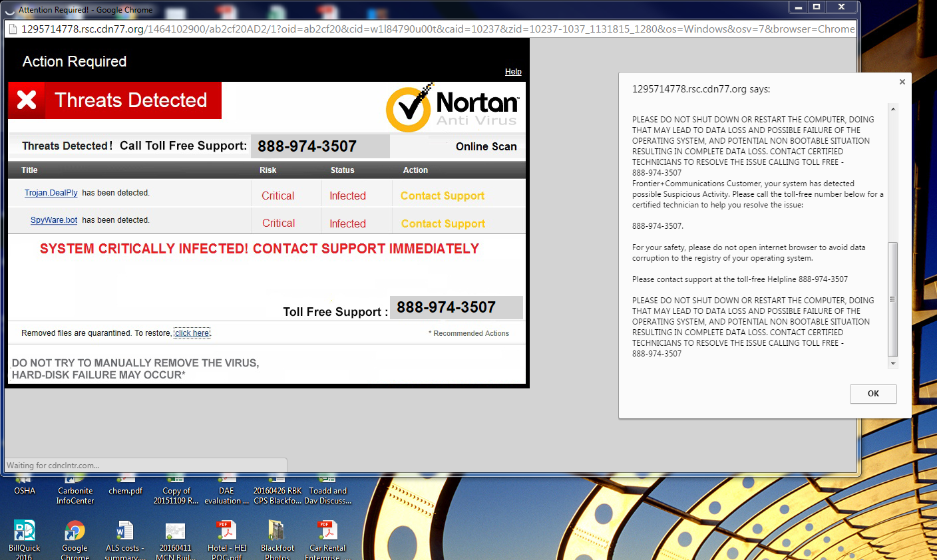Click the Chrome address bar URL
The image size is (937, 560).
point(433,29)
